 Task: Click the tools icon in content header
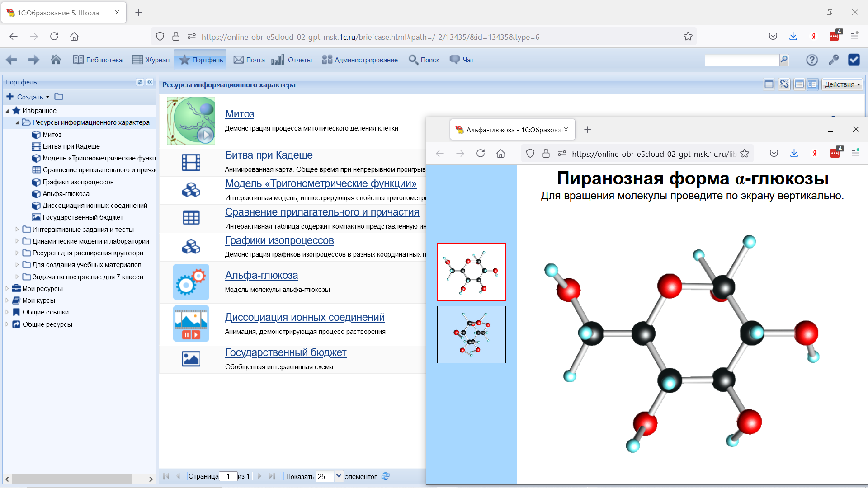coord(784,84)
